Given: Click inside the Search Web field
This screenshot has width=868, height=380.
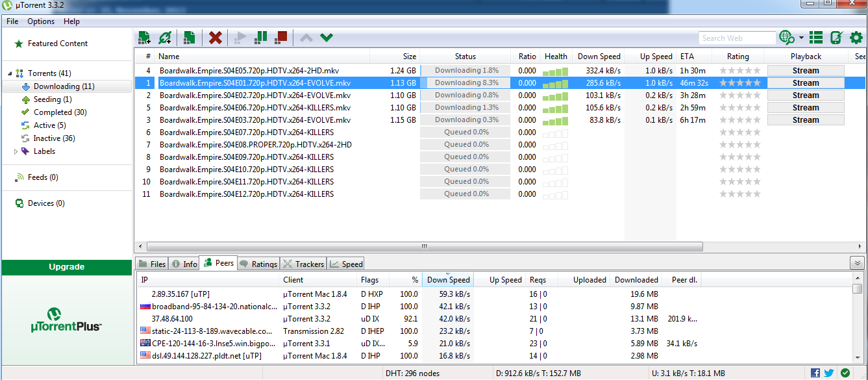Looking at the screenshot, I should [737, 38].
